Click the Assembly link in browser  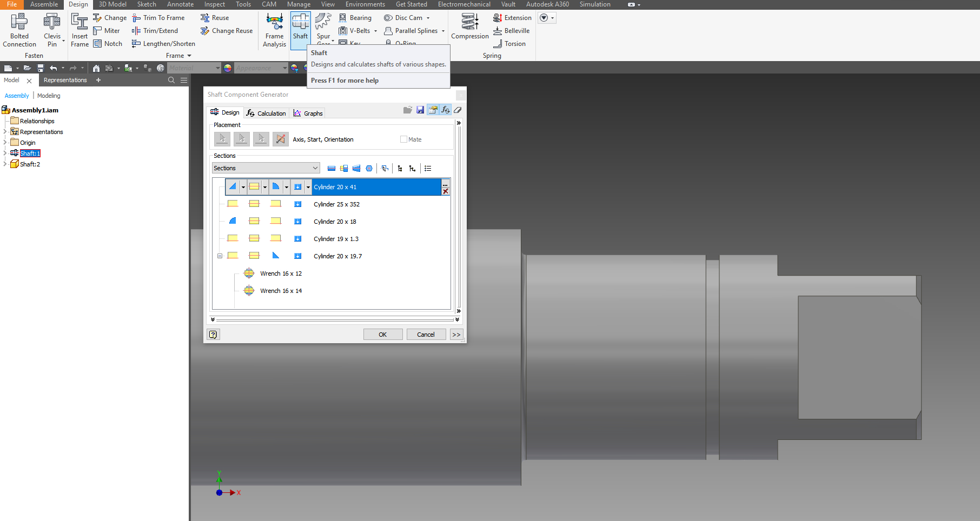coord(17,96)
